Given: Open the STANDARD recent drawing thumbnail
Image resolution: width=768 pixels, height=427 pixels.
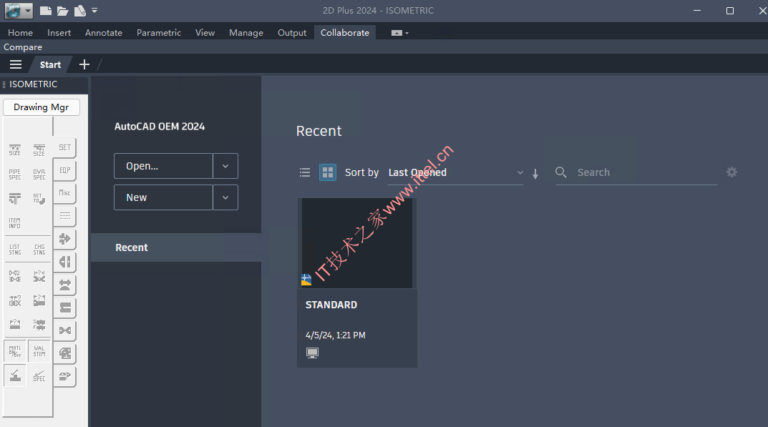Looking at the screenshot, I should pos(357,243).
